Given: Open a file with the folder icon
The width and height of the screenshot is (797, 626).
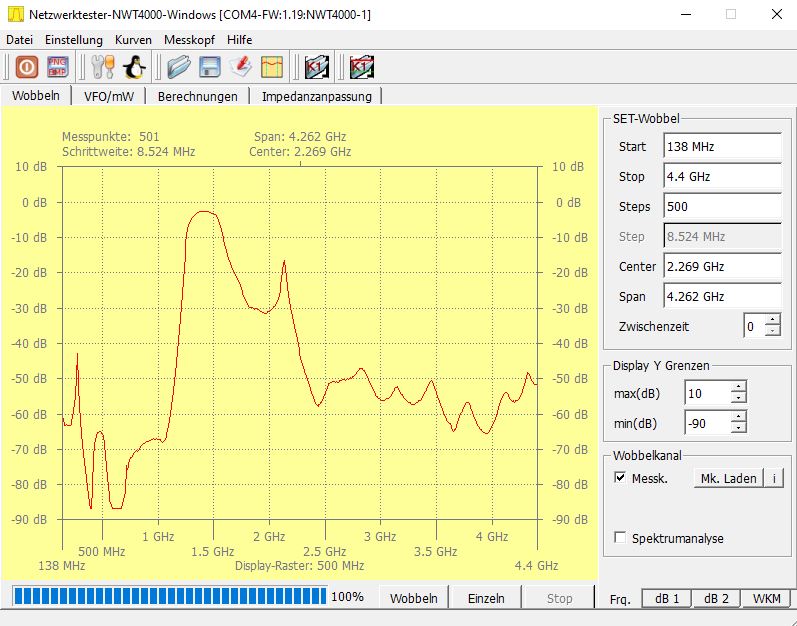Looking at the screenshot, I should tap(179, 67).
